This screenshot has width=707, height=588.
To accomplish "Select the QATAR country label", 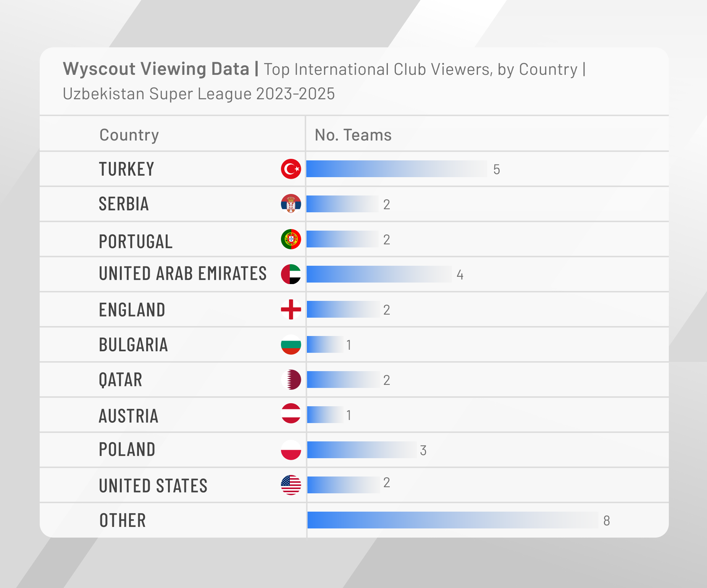I will [x=121, y=380].
